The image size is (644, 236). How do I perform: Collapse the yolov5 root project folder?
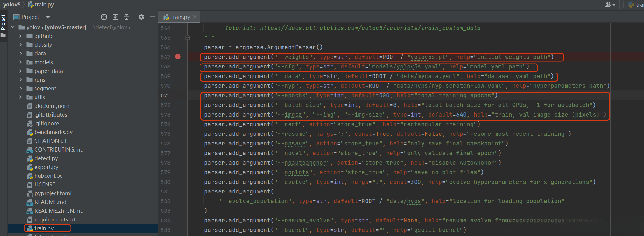(x=13, y=27)
